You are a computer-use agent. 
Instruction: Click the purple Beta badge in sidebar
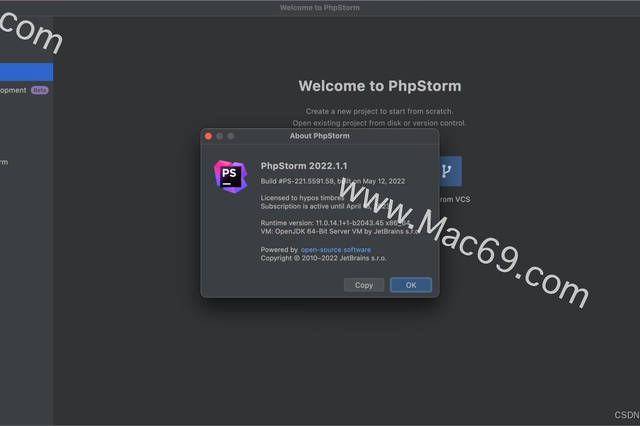click(40, 90)
